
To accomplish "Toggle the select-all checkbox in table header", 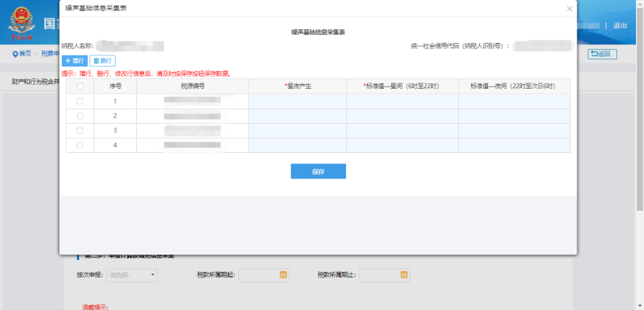I will [80, 86].
